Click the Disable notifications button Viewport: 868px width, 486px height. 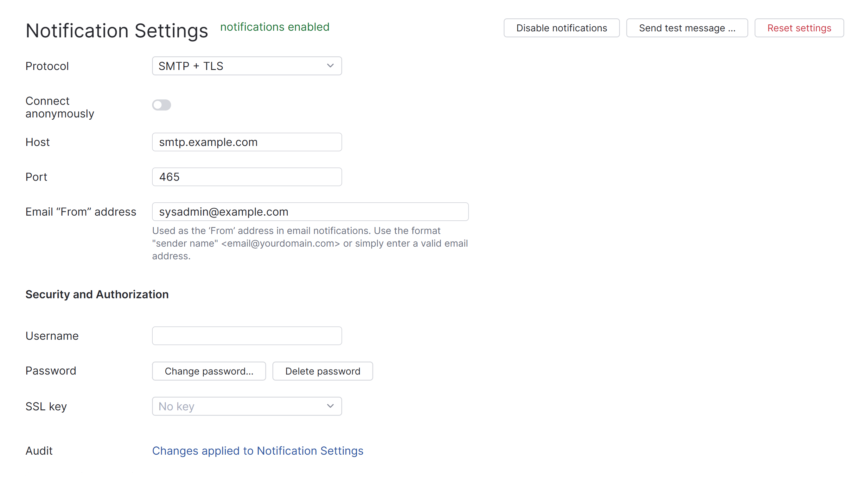point(561,28)
